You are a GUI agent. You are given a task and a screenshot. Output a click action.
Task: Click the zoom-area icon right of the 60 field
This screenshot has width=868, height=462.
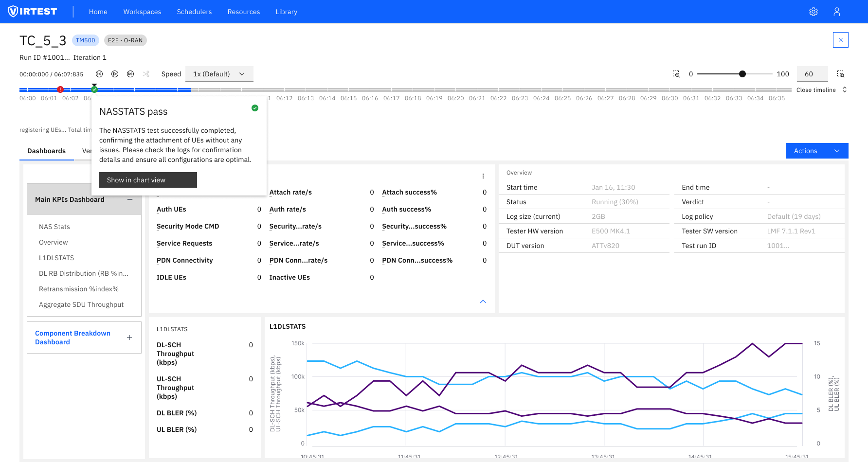coord(841,74)
